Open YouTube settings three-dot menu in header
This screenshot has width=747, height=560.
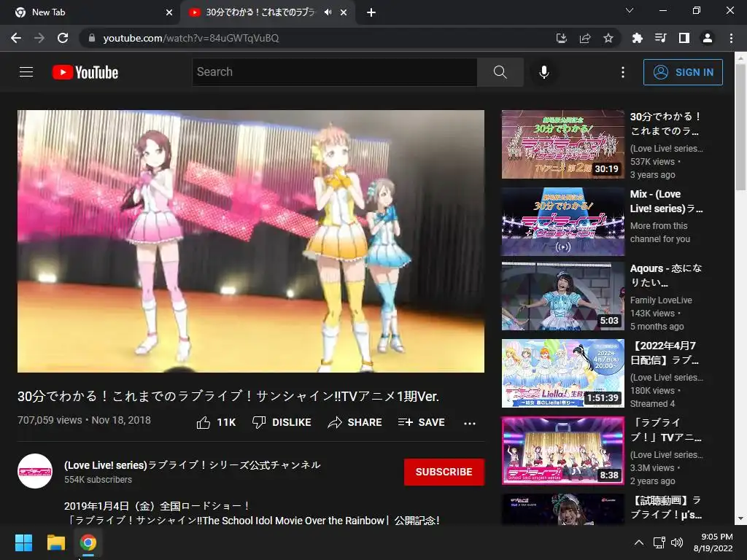click(623, 72)
